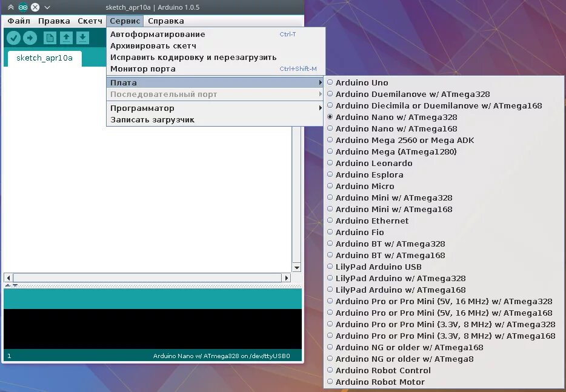Choose Arduino NG or older w/ ATmega168
This screenshot has height=392, width=566.
point(444,348)
